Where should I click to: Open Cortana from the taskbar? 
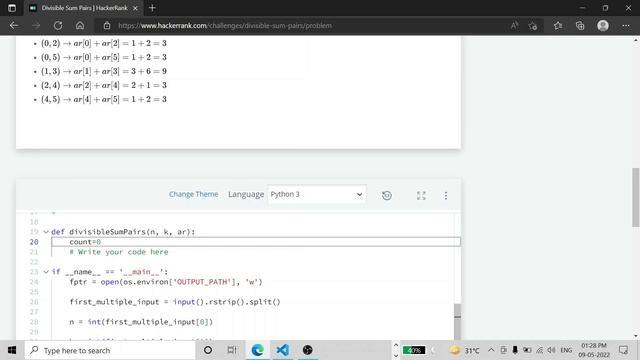[208, 350]
